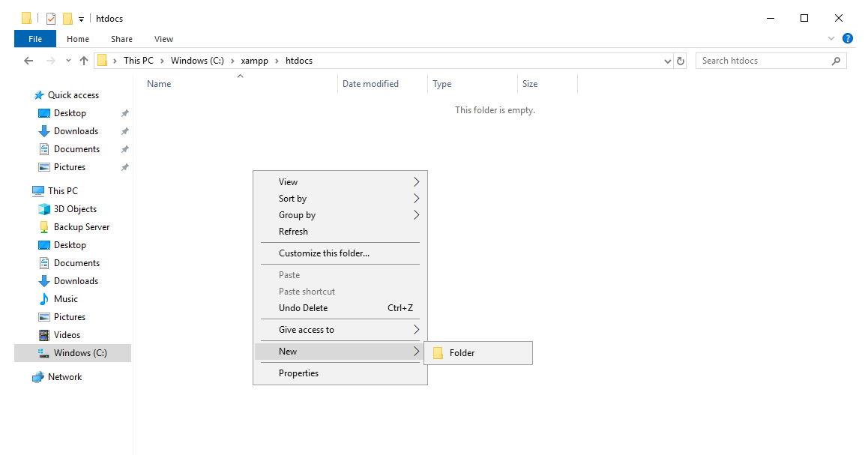This screenshot has height=455, width=868.
Task: Choose Properties in the context menu
Action: tap(298, 373)
